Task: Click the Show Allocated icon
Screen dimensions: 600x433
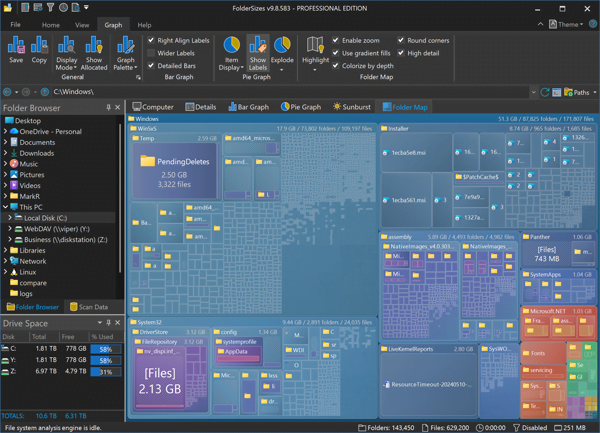Action: point(94,53)
